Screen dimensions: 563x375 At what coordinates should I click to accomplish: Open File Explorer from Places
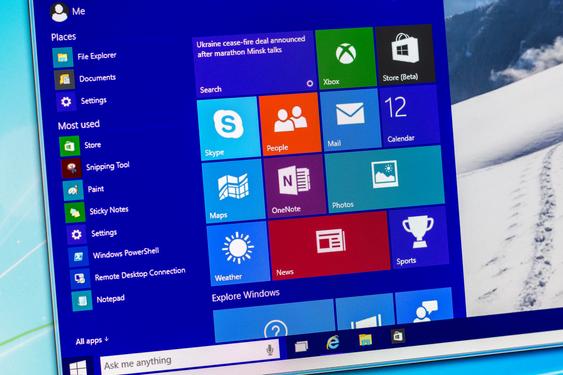[85, 57]
